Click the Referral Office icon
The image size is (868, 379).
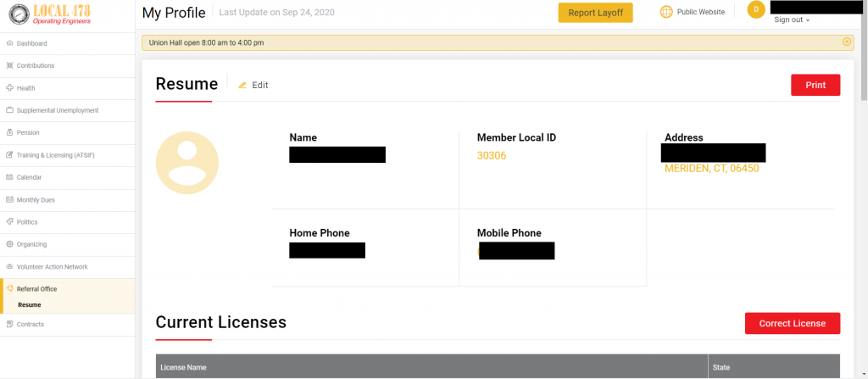click(x=9, y=288)
